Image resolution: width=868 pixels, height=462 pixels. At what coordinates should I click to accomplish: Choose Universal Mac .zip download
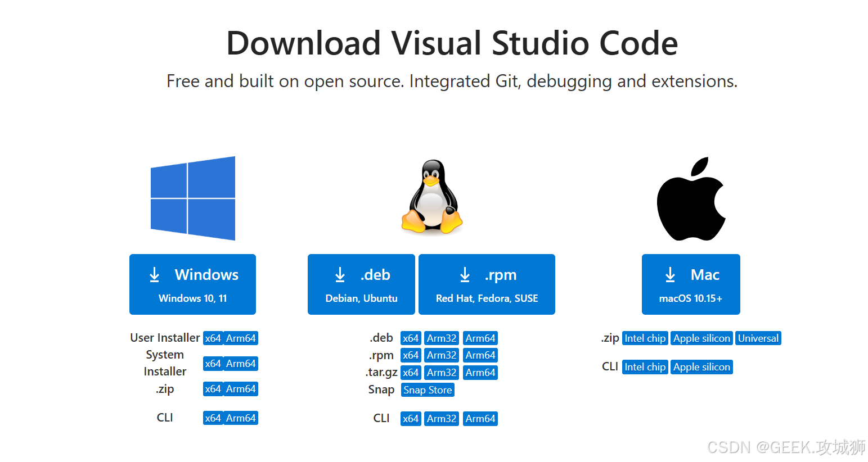click(758, 338)
